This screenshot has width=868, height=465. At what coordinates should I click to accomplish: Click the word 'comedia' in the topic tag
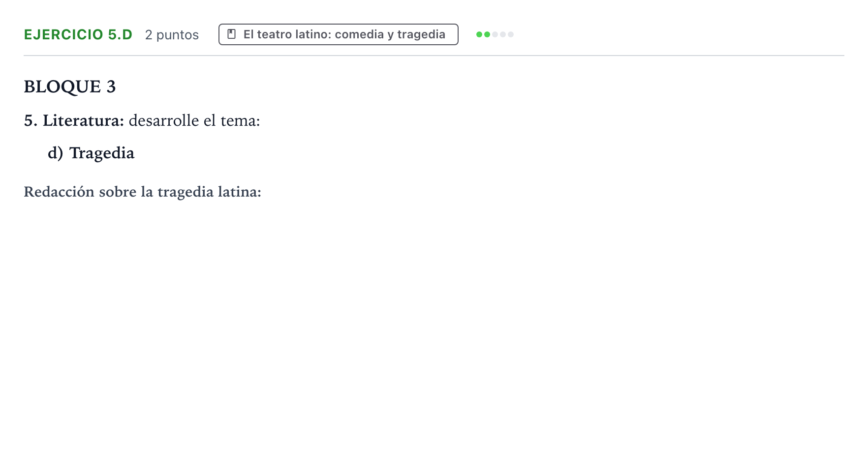359,34
